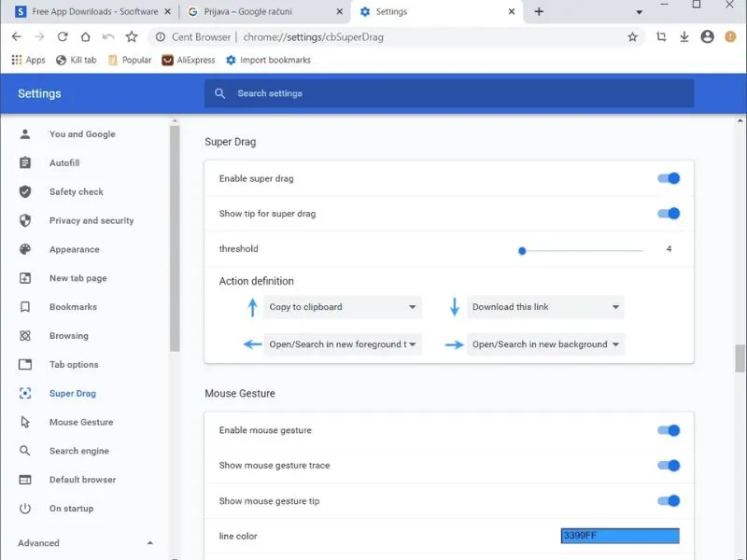Toggle Show mouse gesture tip
The width and height of the screenshot is (747, 560).
(x=669, y=501)
